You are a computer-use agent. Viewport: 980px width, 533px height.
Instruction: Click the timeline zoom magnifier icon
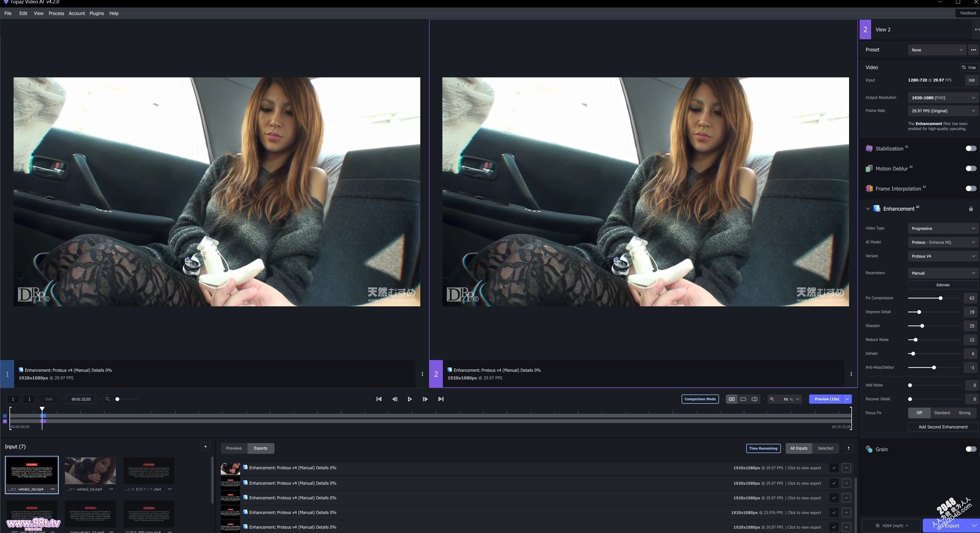(x=108, y=399)
